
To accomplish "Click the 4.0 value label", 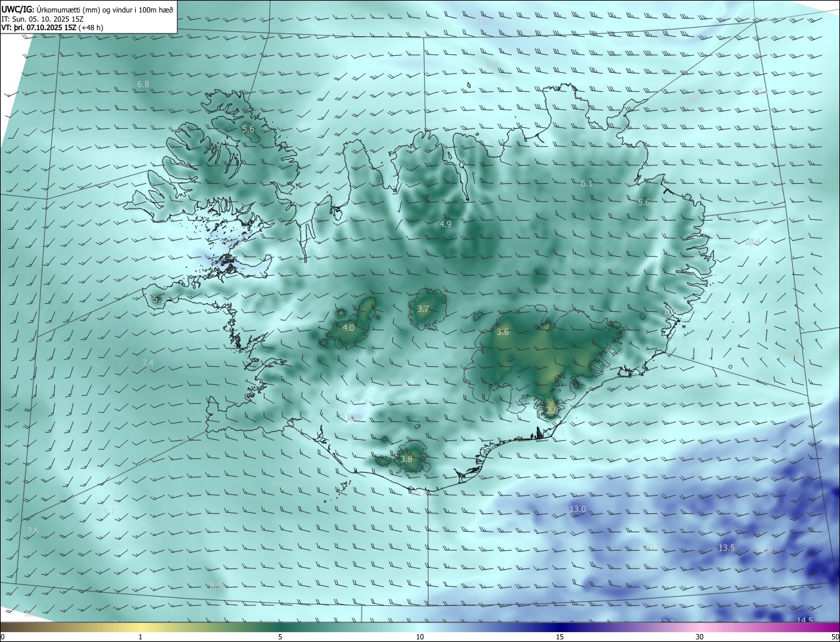I will point(348,328).
